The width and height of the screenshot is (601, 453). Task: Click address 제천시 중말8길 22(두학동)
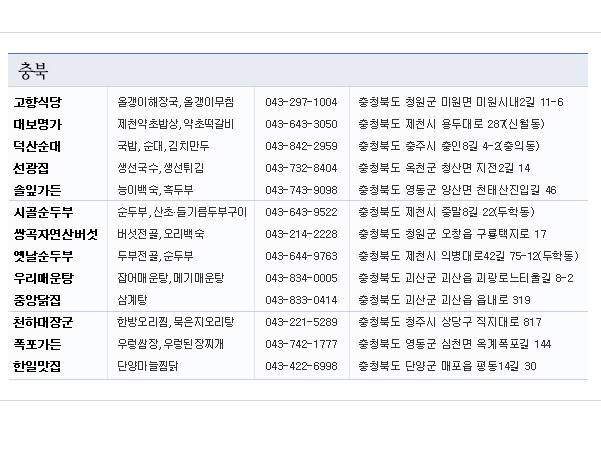point(446,212)
